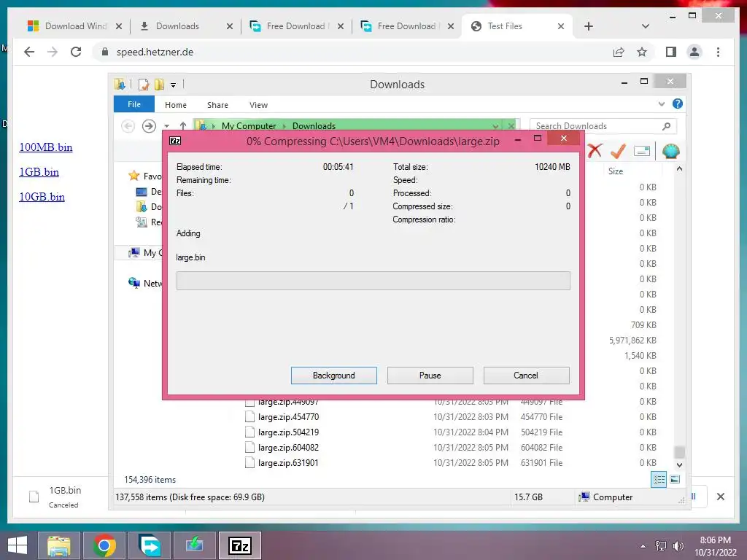The width and height of the screenshot is (747, 560).
Task: Click the New Folder icon in quick access toolbar
Action: pyautogui.click(x=159, y=85)
